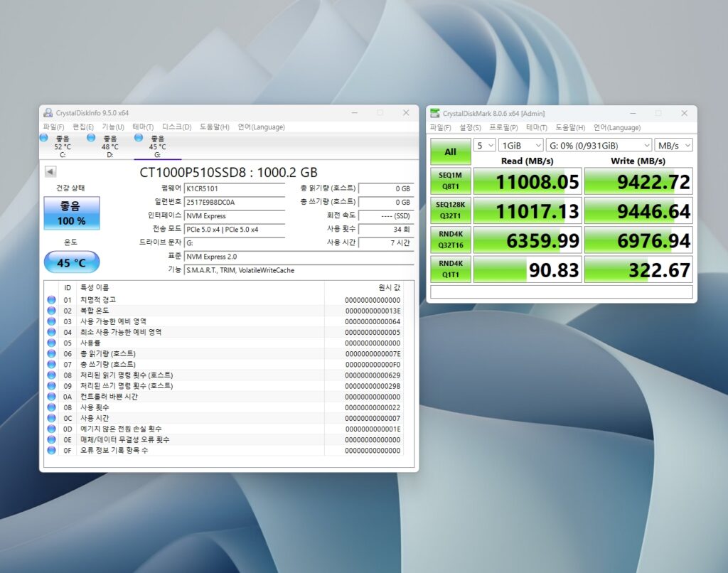This screenshot has height=573, width=728.
Task: Open 도움말(H) menu in CrystalDiskMark
Action: click(570, 127)
